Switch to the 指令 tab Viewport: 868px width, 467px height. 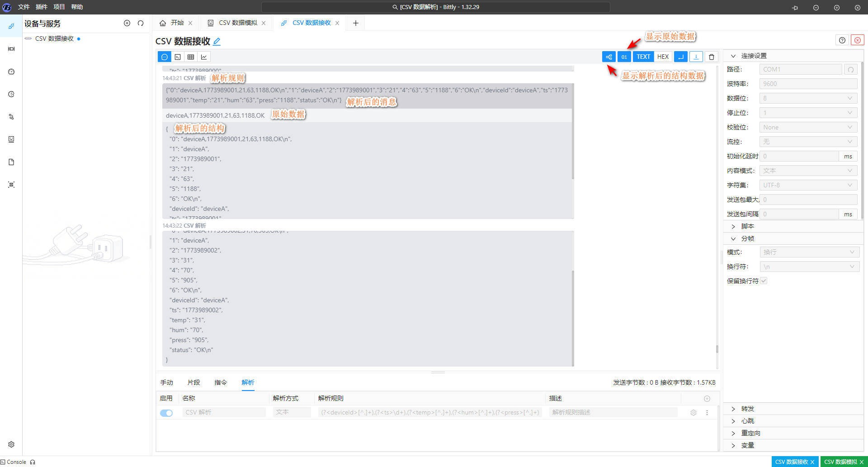pos(221,383)
